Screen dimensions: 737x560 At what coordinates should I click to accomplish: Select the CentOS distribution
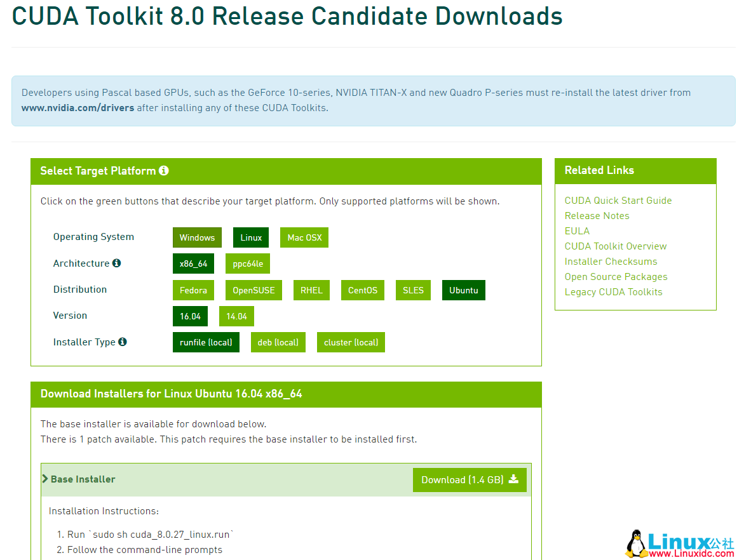[362, 290]
